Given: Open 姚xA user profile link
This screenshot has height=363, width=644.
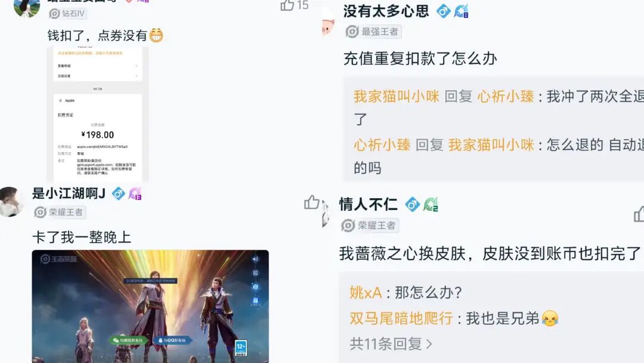Looking at the screenshot, I should (x=366, y=293).
